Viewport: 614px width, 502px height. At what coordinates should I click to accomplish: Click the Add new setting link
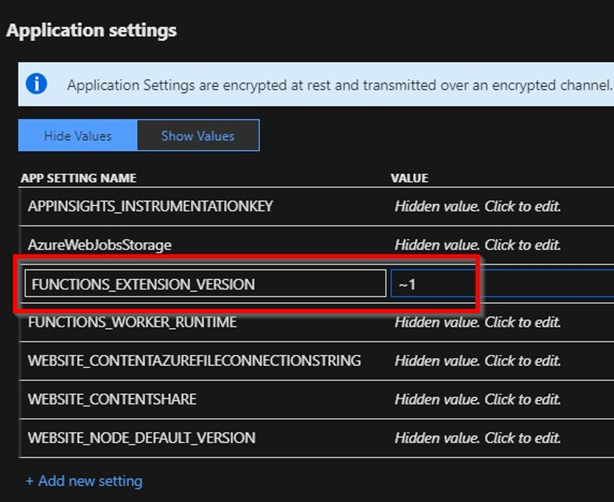[x=84, y=481]
